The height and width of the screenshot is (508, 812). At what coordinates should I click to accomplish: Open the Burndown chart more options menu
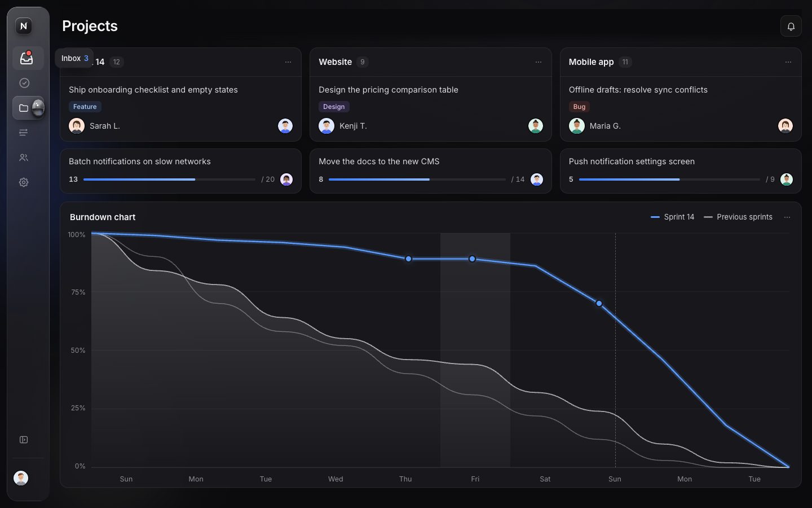click(x=787, y=217)
